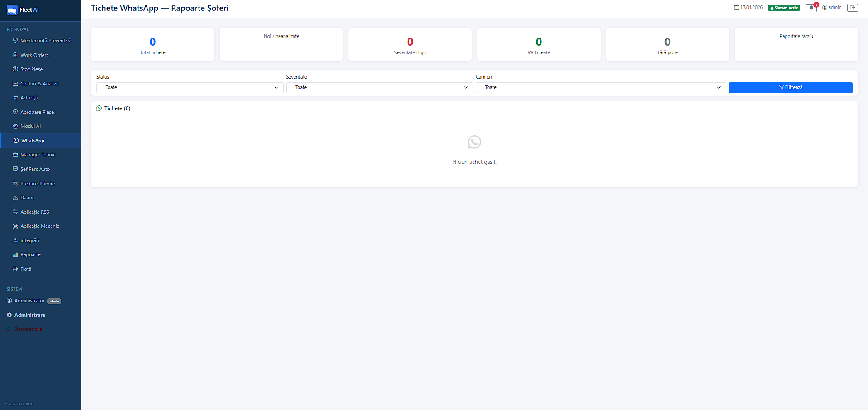Open Stoc Piese section
868x410 pixels.
click(41, 69)
